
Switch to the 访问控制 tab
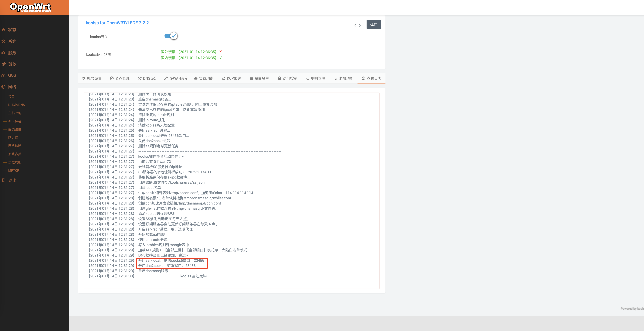[287, 78]
